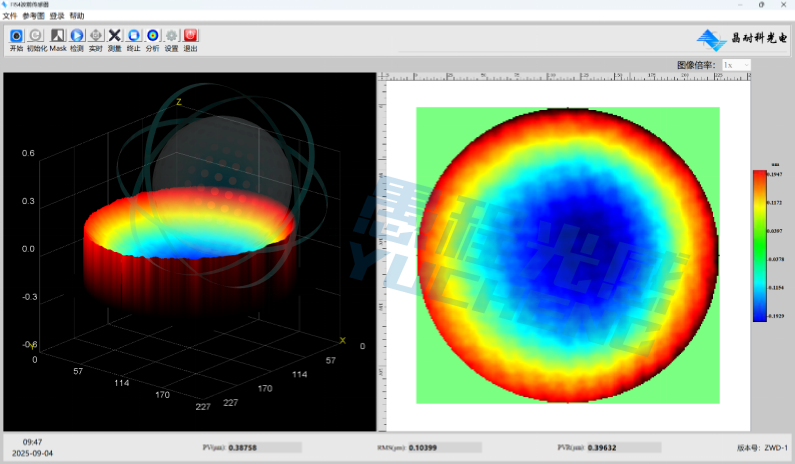
Task: Click the 初始化 (Initialize) toolbar icon
Action: click(x=35, y=35)
